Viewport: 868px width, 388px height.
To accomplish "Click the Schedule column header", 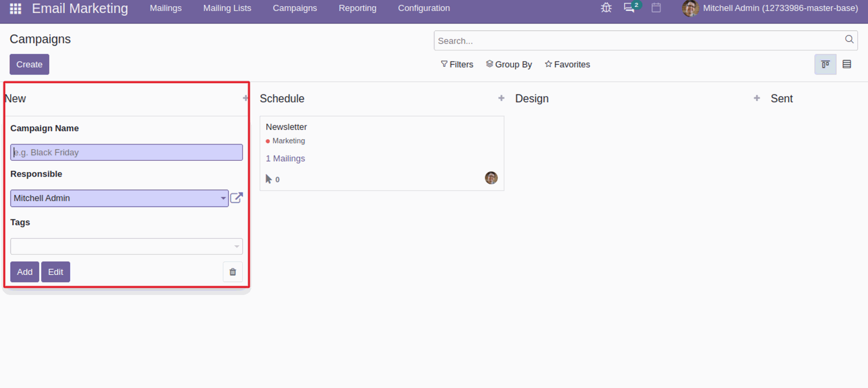I will coord(282,98).
